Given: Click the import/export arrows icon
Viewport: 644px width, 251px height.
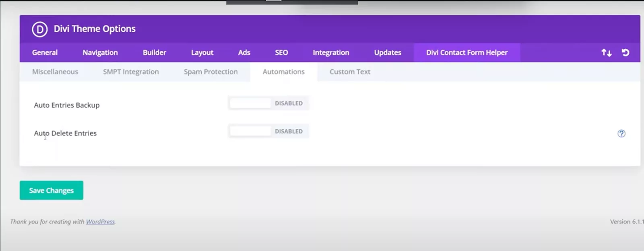Looking at the screenshot, I should (x=607, y=53).
